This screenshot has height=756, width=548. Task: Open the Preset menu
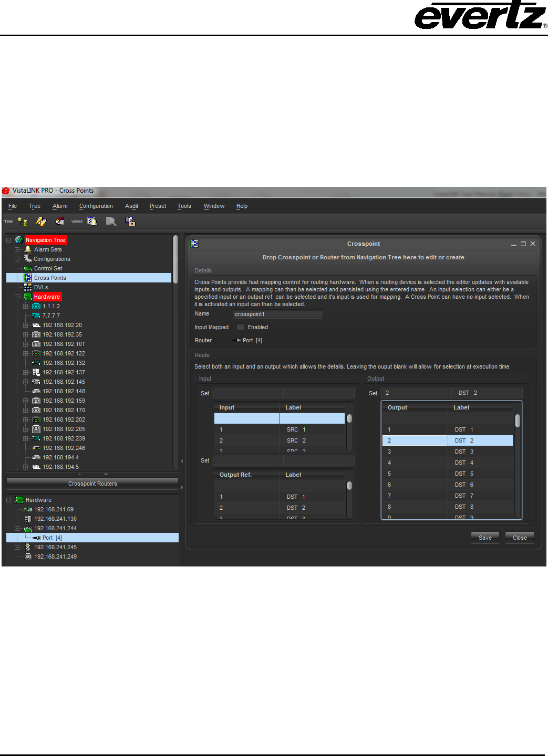coord(158,206)
